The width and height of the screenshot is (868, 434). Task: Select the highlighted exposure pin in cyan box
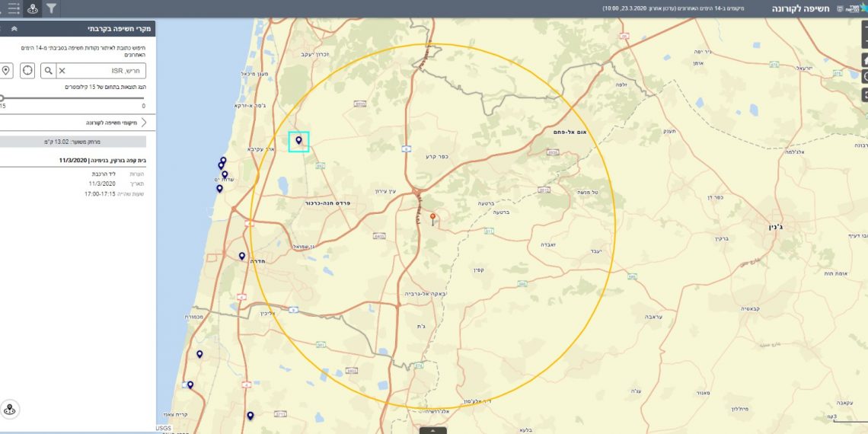[298, 140]
